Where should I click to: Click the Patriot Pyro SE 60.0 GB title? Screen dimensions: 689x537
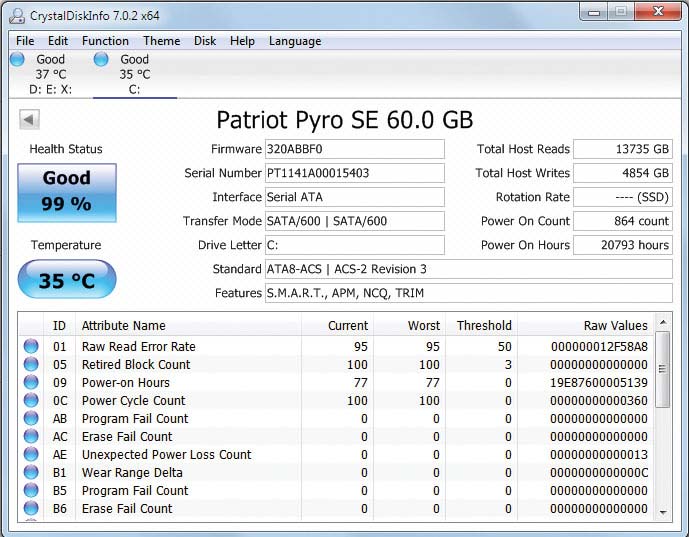pyautogui.click(x=345, y=120)
